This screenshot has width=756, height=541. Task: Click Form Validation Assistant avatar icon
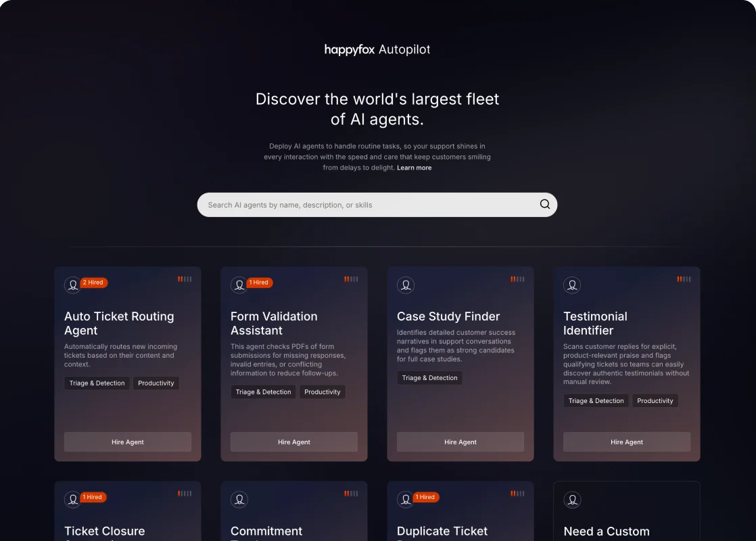tap(239, 285)
